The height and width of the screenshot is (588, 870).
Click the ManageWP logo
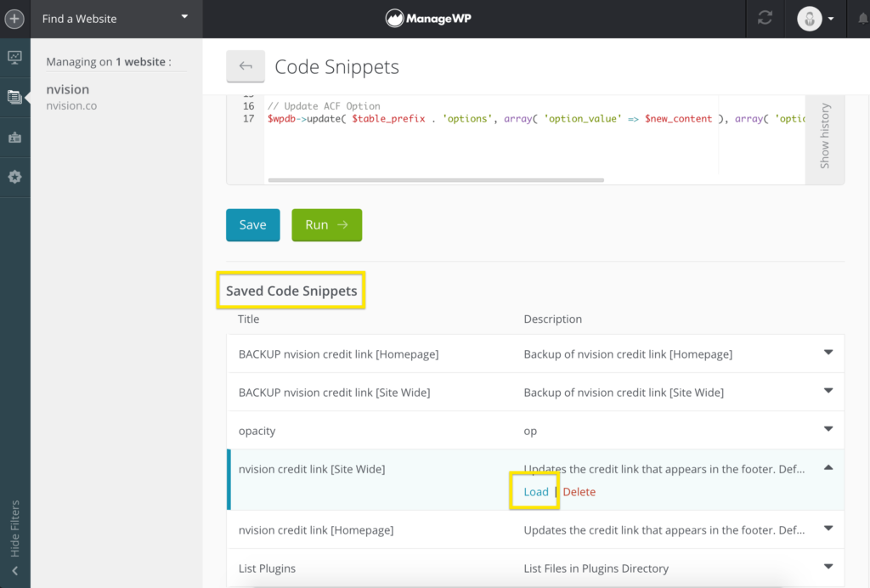[x=428, y=19]
